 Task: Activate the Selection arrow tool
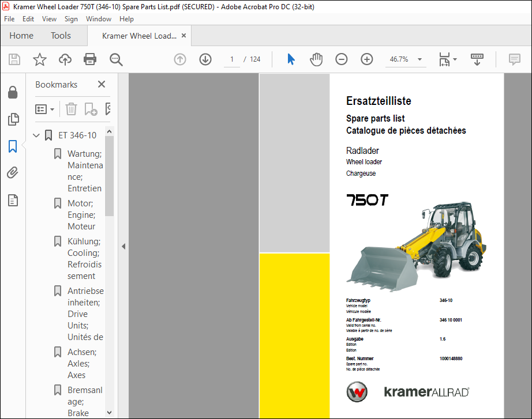click(x=291, y=59)
